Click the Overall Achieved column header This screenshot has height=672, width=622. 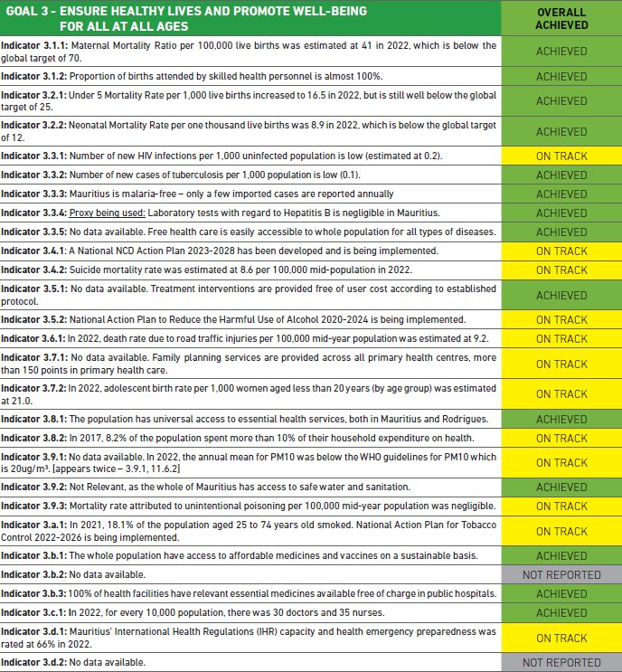pyautogui.click(x=561, y=19)
